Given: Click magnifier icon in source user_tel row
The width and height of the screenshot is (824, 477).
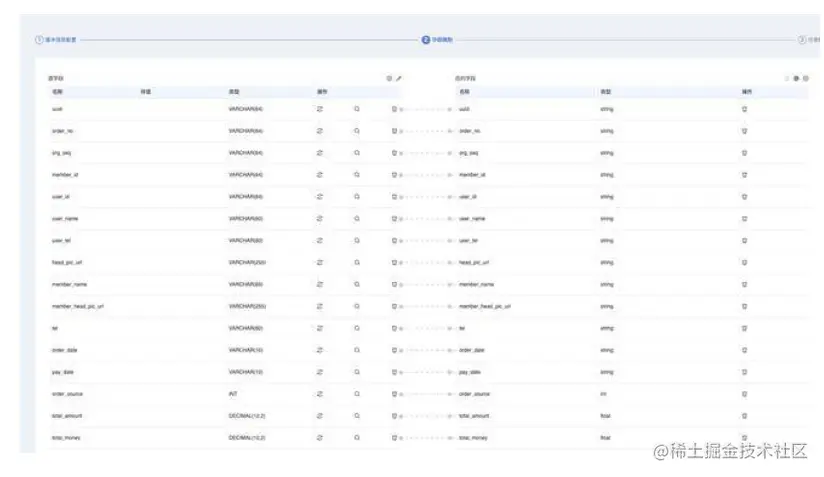Looking at the screenshot, I should pyautogui.click(x=357, y=241).
